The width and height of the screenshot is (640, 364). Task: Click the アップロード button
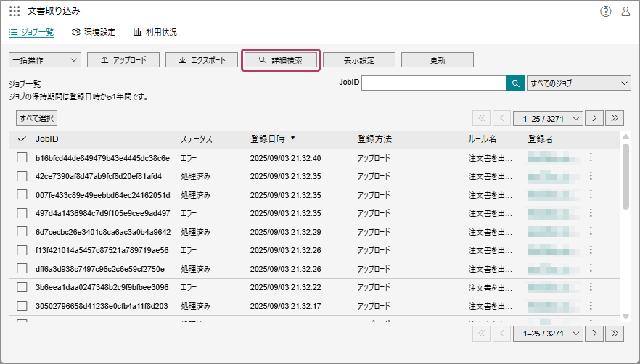point(123,60)
